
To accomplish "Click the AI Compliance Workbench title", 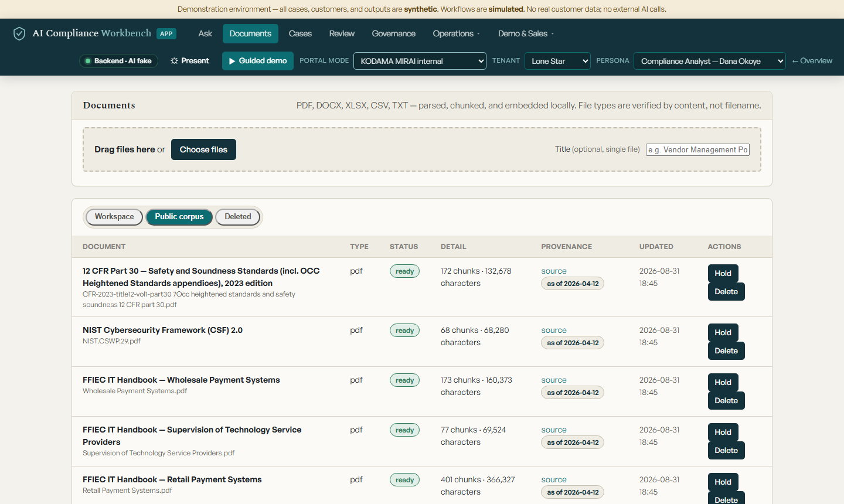I will pos(92,33).
